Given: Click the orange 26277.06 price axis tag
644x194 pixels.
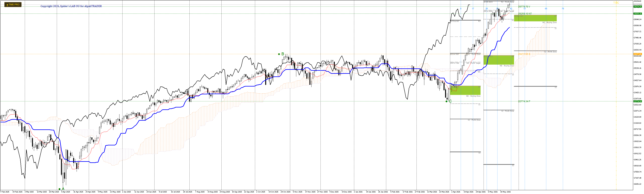Looking at the screenshot, I should (x=638, y=54).
